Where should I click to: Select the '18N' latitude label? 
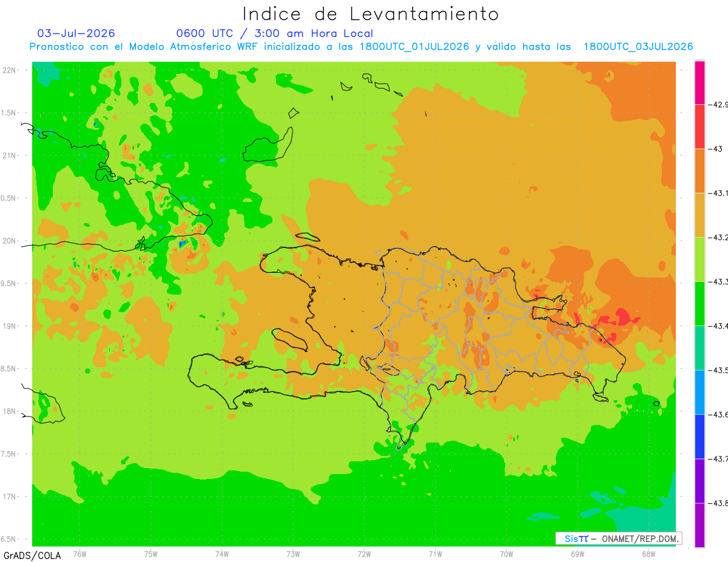10,411
